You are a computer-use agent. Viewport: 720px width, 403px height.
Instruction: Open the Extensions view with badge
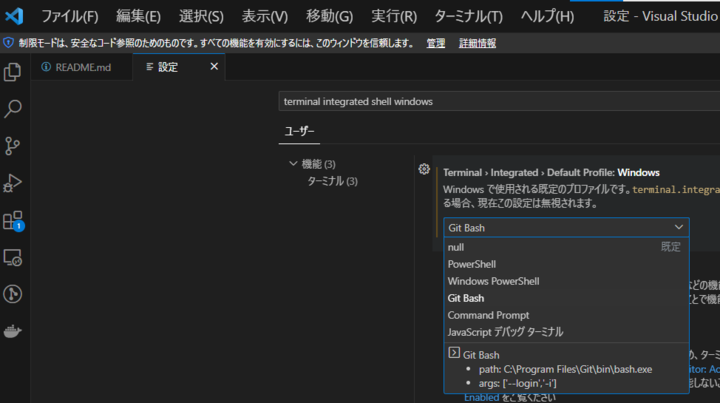tap(12, 220)
